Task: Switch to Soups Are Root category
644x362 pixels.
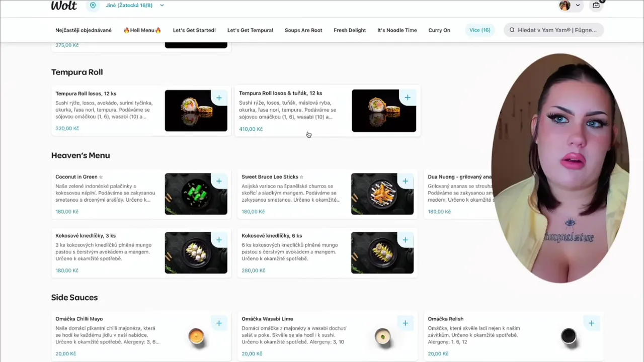Action: point(303,30)
